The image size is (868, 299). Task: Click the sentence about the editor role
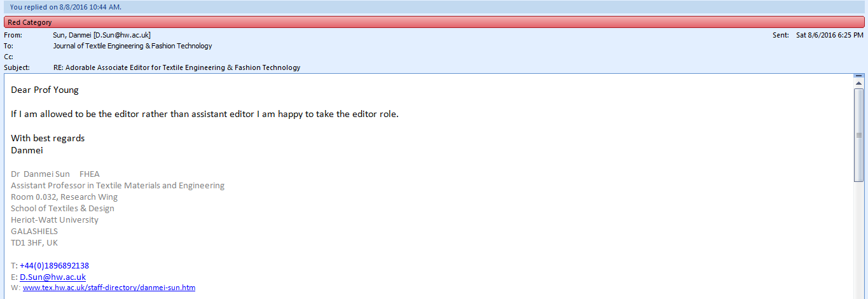[204, 115]
